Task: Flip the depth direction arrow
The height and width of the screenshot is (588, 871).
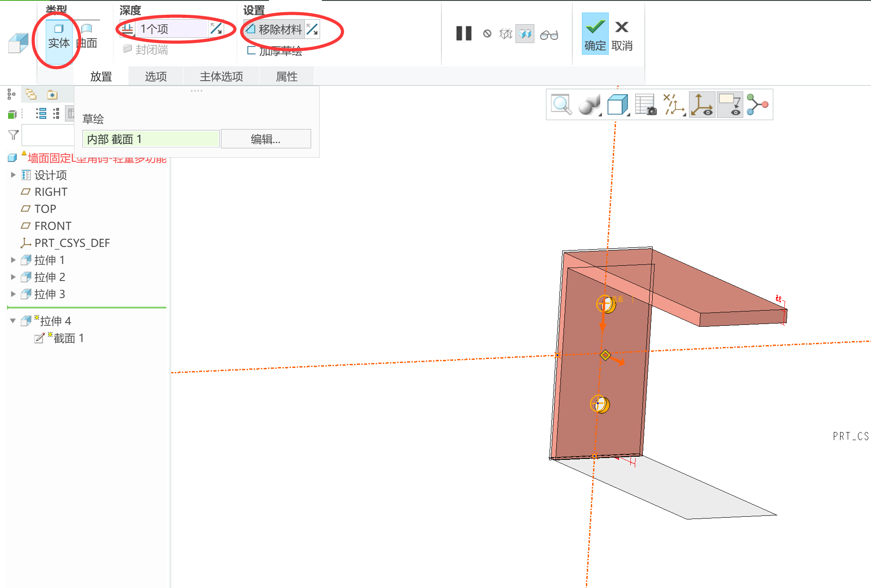Action: click(x=216, y=29)
